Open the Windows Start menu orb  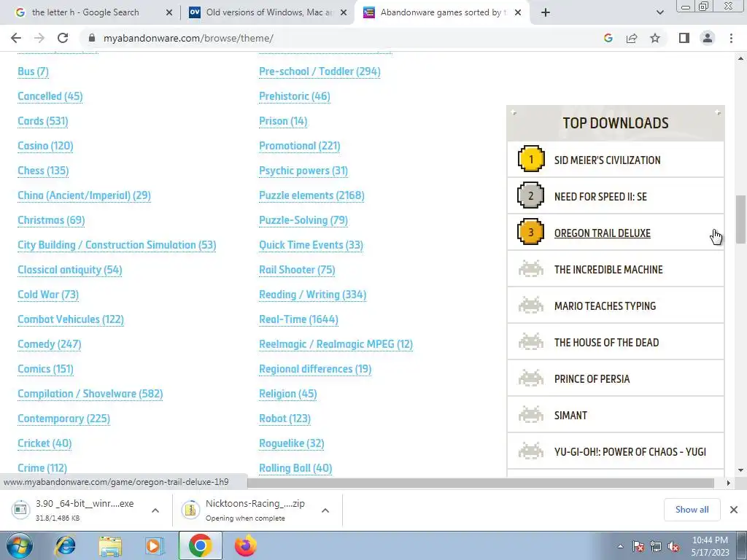point(19,546)
